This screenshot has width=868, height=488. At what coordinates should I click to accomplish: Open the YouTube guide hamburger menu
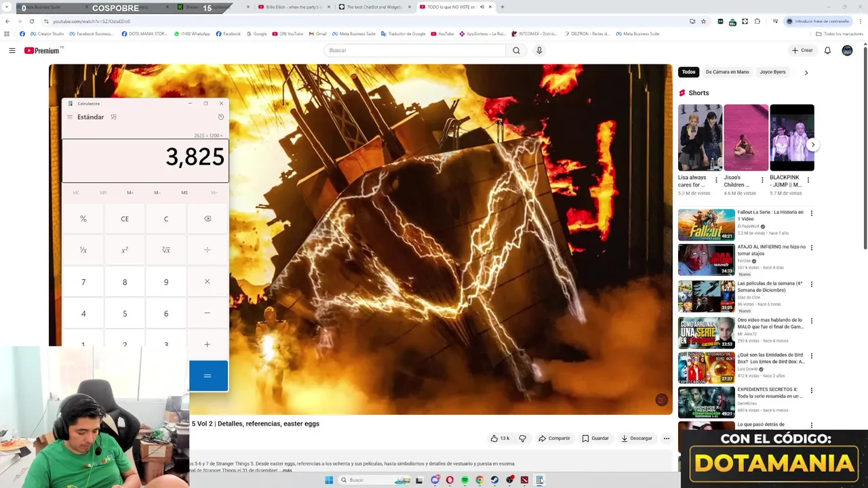pyautogui.click(x=12, y=50)
